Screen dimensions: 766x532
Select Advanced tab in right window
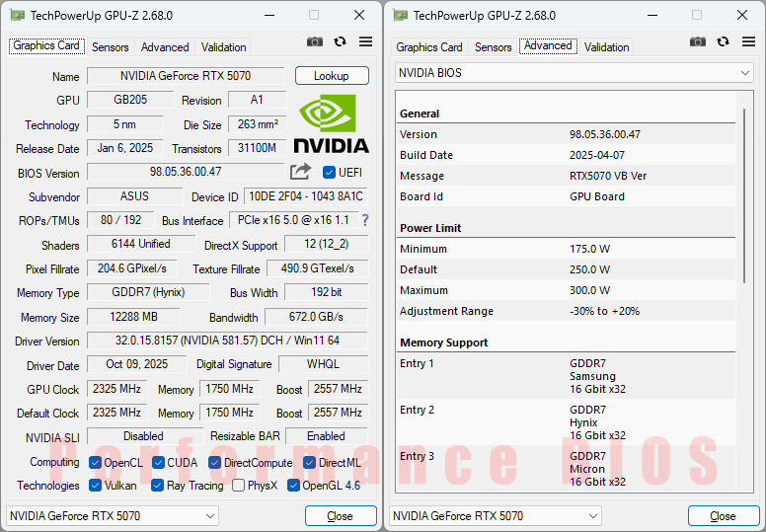click(x=548, y=46)
